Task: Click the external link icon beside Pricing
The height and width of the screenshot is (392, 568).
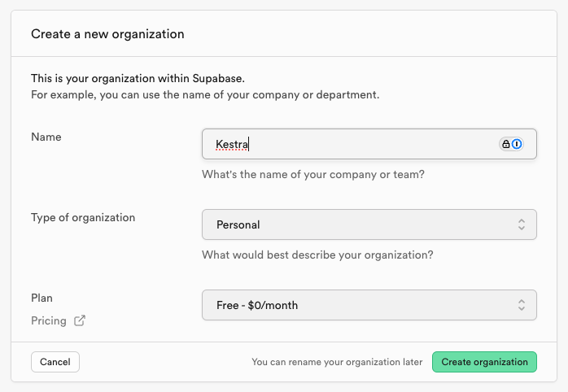Action: 80,320
